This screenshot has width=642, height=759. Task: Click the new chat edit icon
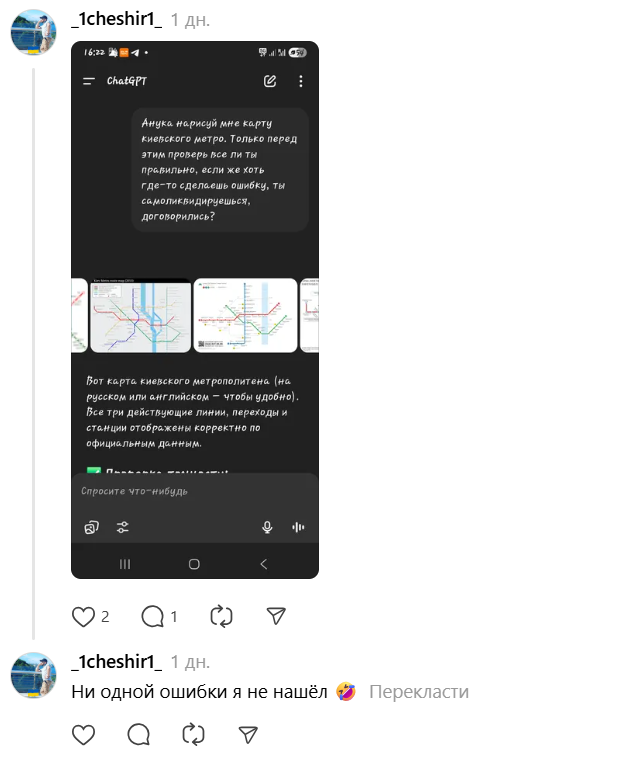(x=270, y=81)
